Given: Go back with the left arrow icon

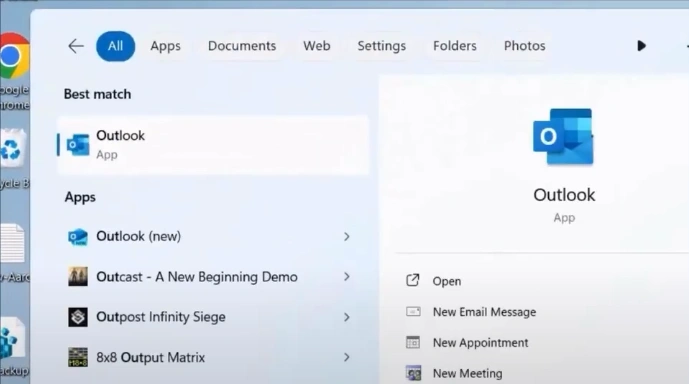Looking at the screenshot, I should coord(76,46).
